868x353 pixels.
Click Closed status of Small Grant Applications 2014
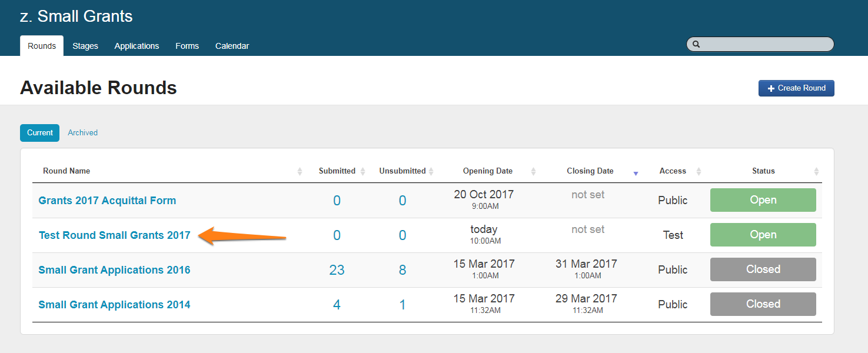tap(763, 304)
